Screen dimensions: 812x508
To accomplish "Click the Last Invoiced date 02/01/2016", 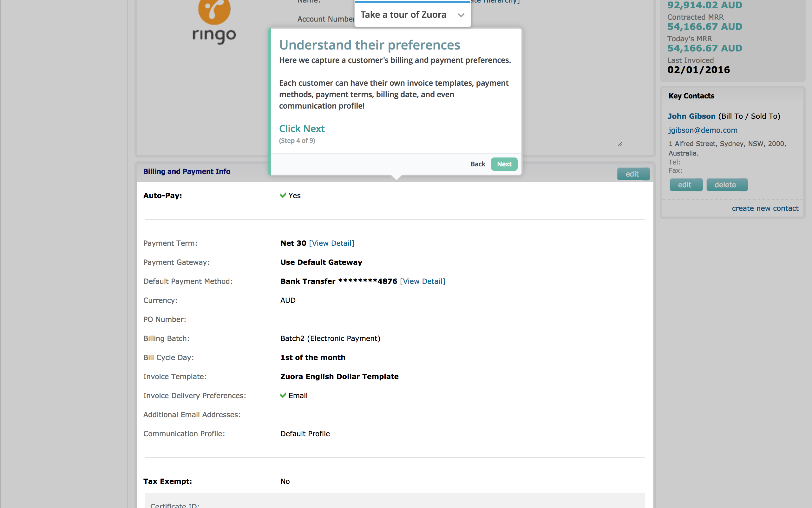I will pyautogui.click(x=698, y=70).
